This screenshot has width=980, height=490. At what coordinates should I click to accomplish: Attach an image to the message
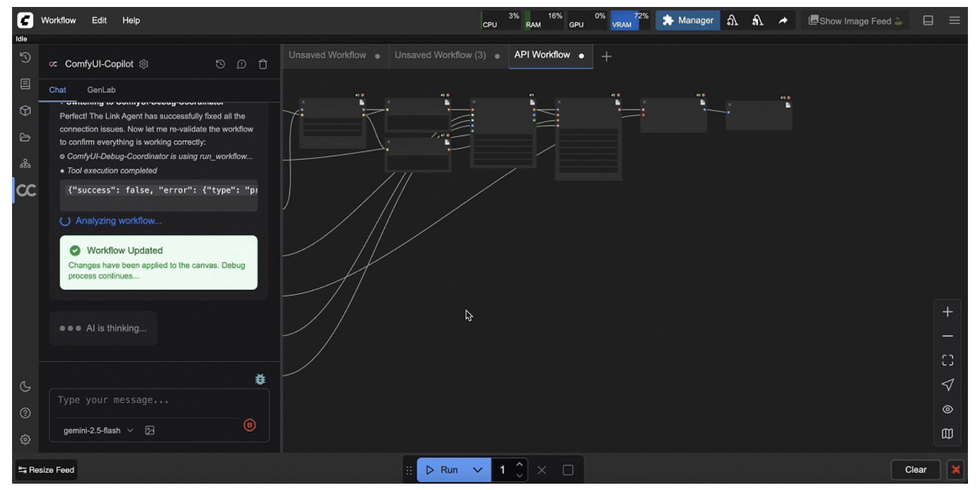(x=149, y=430)
